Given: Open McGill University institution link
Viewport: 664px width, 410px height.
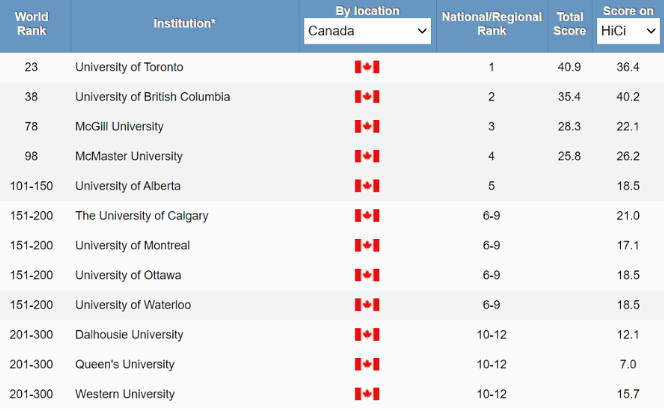Looking at the screenshot, I should (119, 127).
